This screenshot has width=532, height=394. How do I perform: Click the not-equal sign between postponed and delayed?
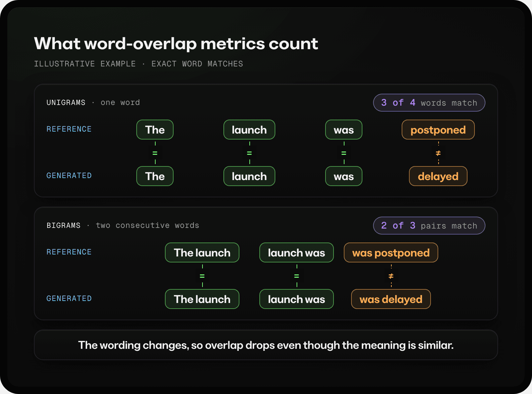click(x=438, y=153)
